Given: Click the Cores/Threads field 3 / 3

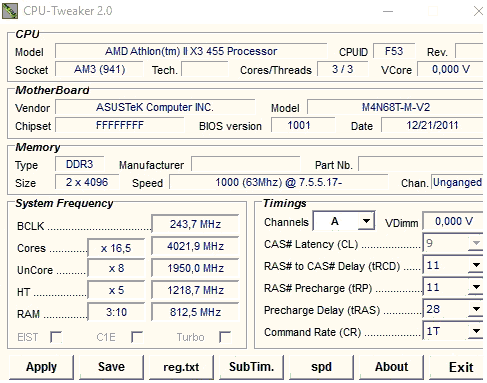Looking at the screenshot, I should [343, 69].
